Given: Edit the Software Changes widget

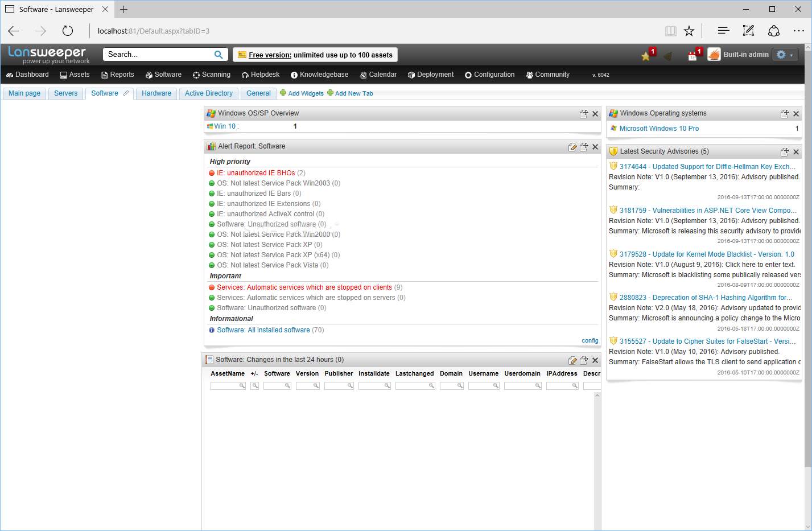Looking at the screenshot, I should click(x=572, y=360).
